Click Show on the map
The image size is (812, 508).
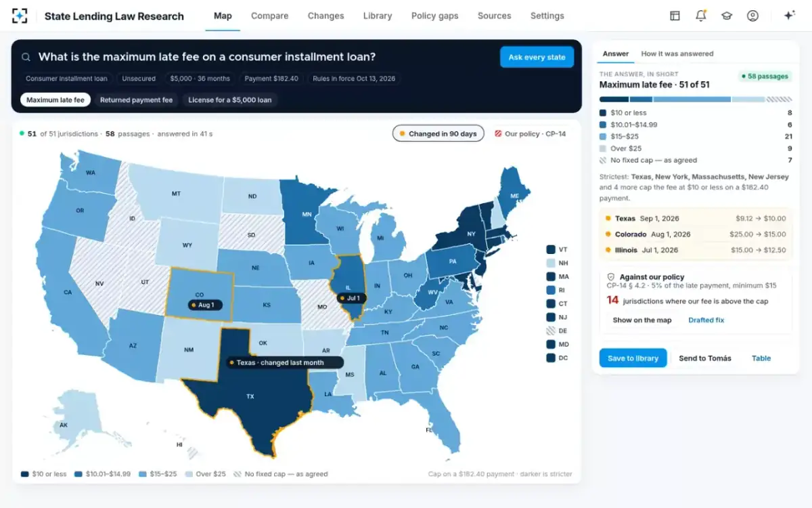coord(642,320)
